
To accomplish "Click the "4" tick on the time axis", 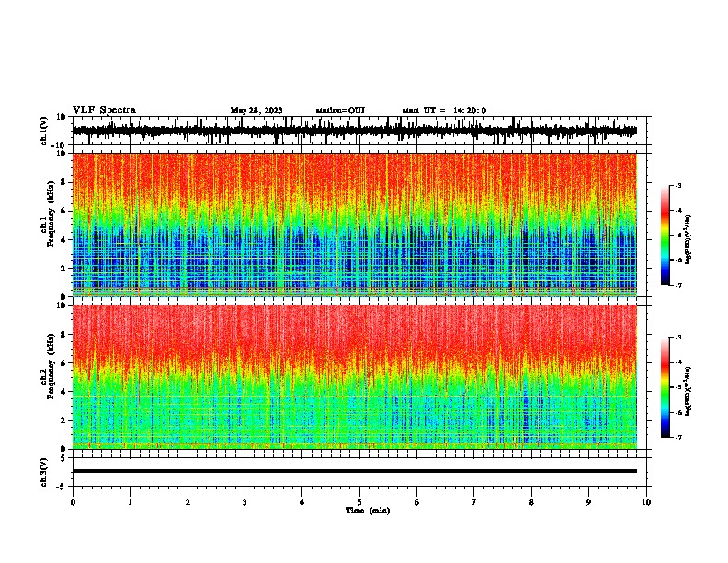I will pyautogui.click(x=302, y=502).
